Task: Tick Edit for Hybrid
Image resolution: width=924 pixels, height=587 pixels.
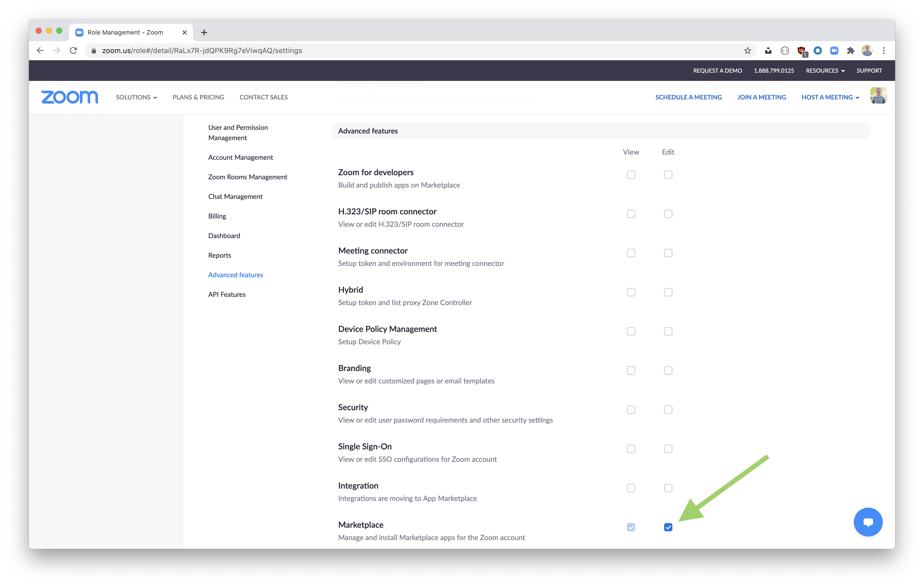Action: pos(668,292)
